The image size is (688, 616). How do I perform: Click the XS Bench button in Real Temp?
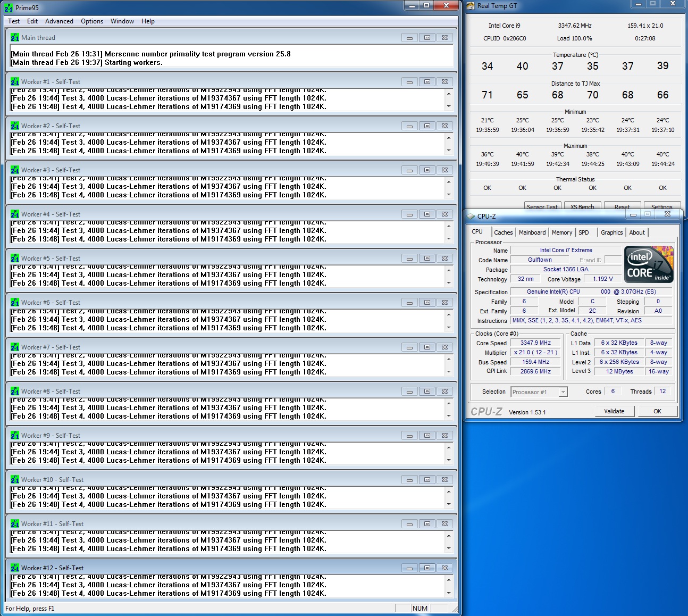(x=582, y=206)
